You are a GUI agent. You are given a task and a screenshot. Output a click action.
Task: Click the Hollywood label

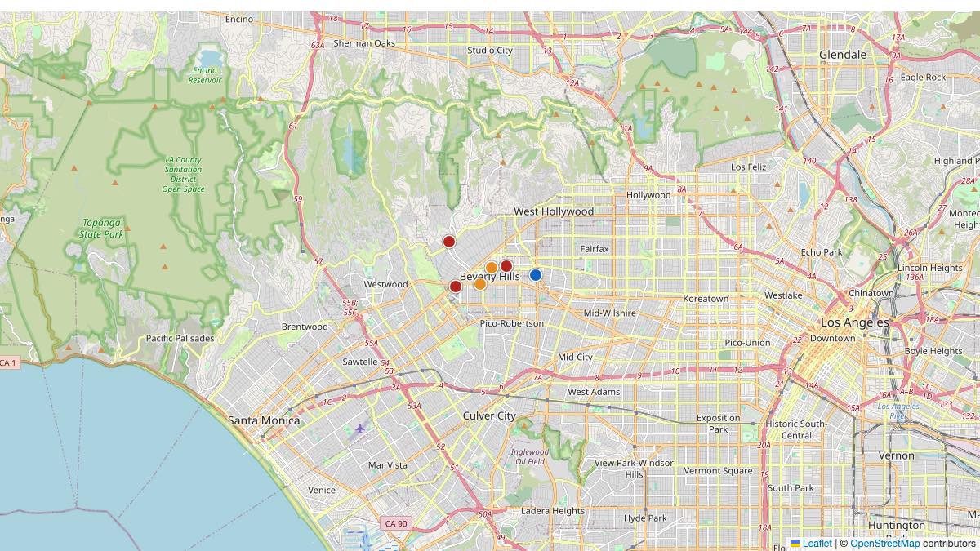(x=648, y=195)
